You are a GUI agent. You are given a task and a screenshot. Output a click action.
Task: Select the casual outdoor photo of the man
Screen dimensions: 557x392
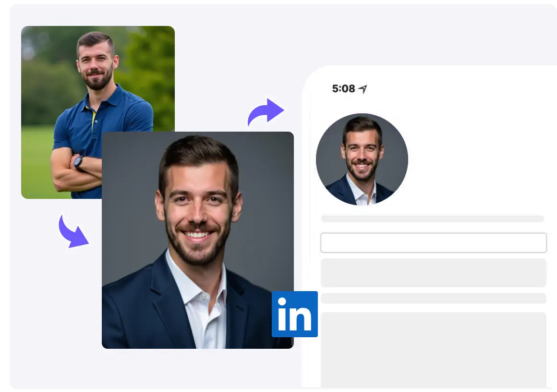72,86
